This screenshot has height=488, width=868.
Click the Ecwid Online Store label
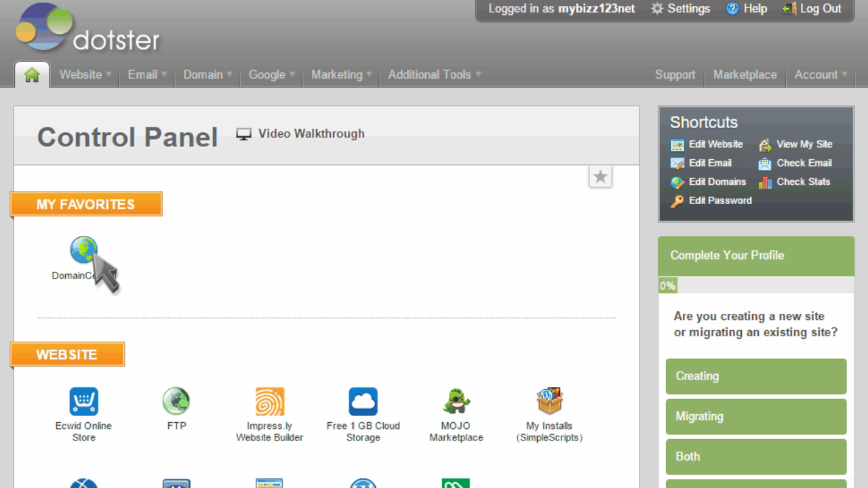coord(83,432)
